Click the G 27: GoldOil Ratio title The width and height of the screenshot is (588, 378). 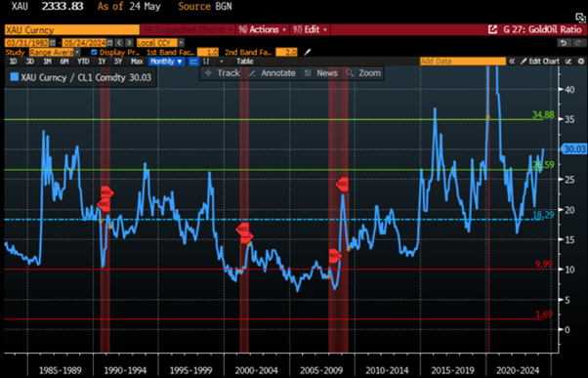(x=542, y=29)
